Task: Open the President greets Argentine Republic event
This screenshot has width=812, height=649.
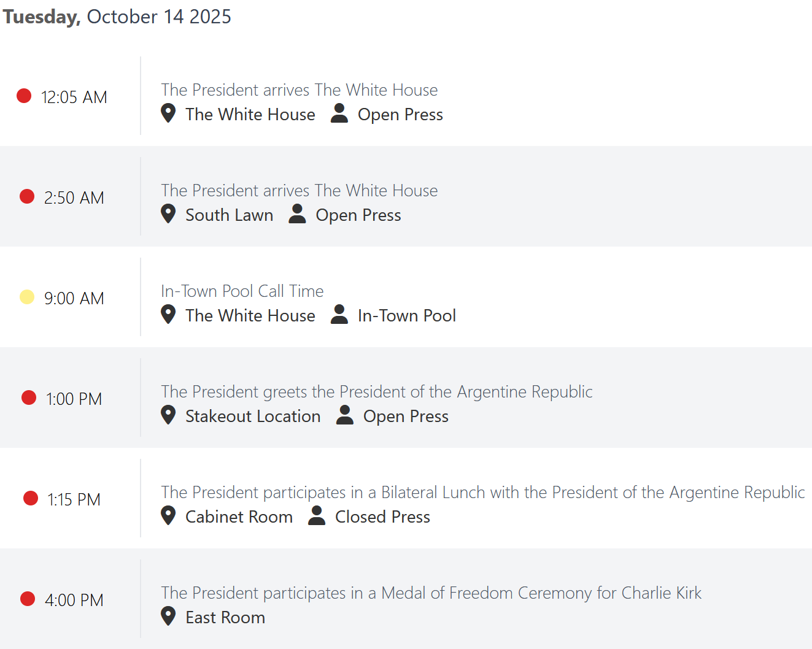Action: click(377, 392)
